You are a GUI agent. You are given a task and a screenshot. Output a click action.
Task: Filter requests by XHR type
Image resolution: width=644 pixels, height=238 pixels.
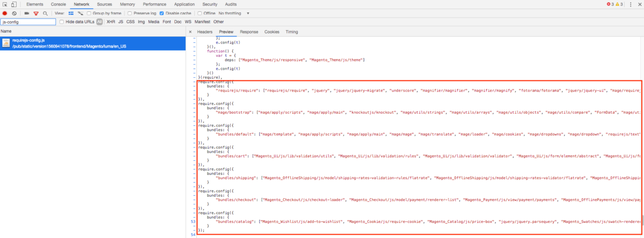tap(111, 22)
